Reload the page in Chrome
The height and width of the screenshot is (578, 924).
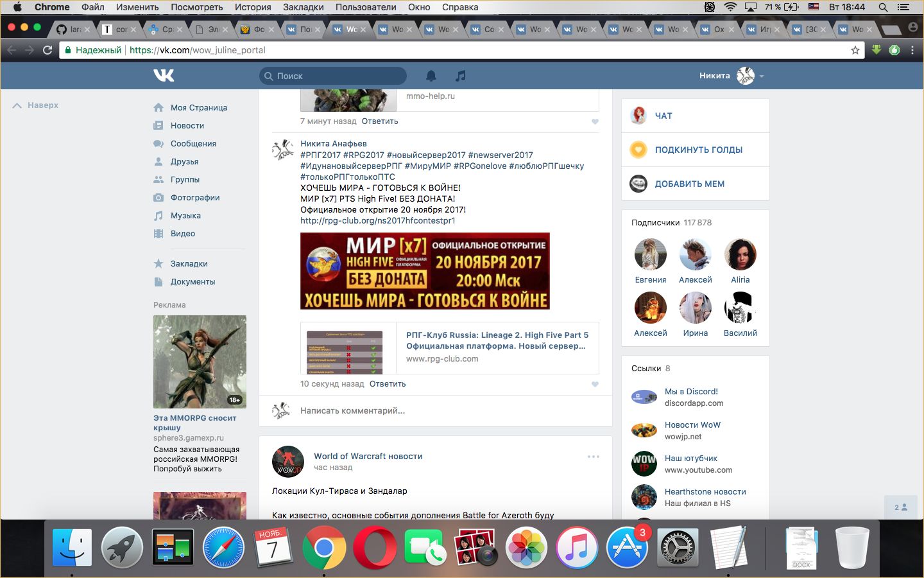point(47,50)
